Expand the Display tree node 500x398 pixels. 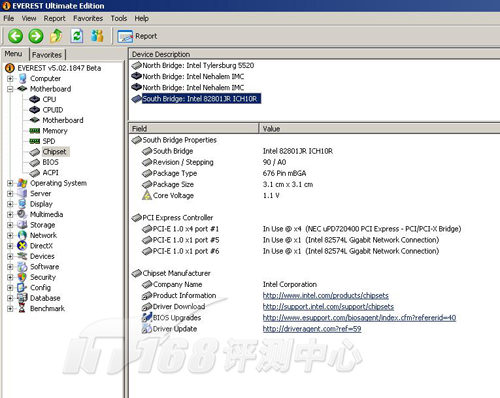[10, 204]
